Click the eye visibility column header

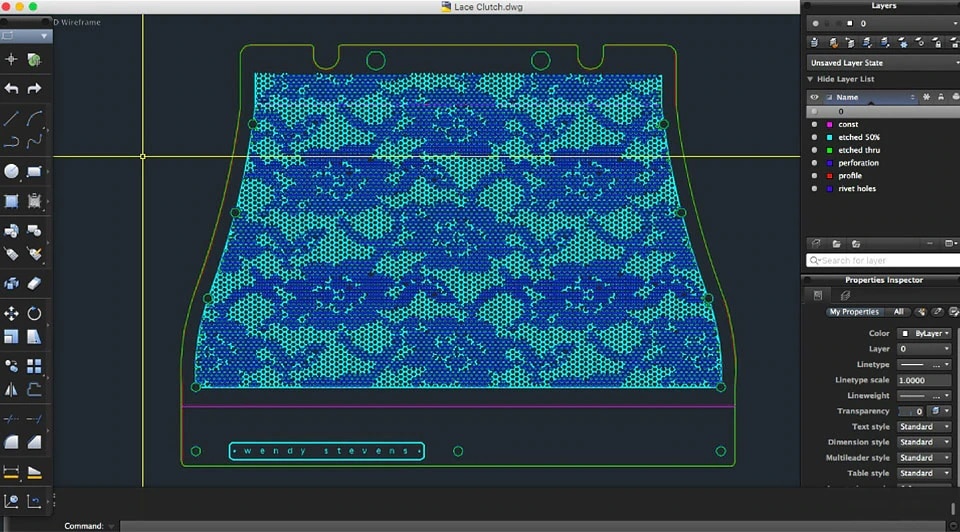point(814,97)
